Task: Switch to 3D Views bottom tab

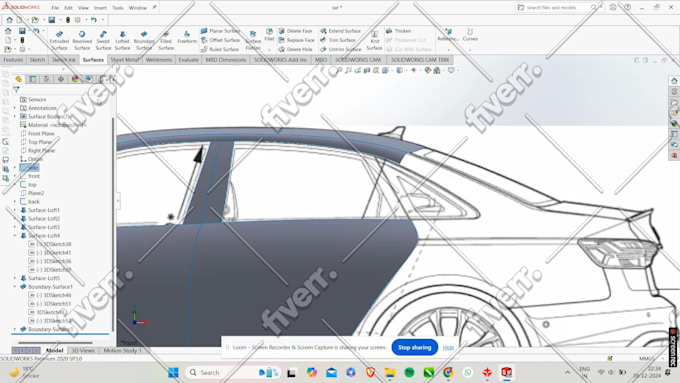Action: (82, 350)
